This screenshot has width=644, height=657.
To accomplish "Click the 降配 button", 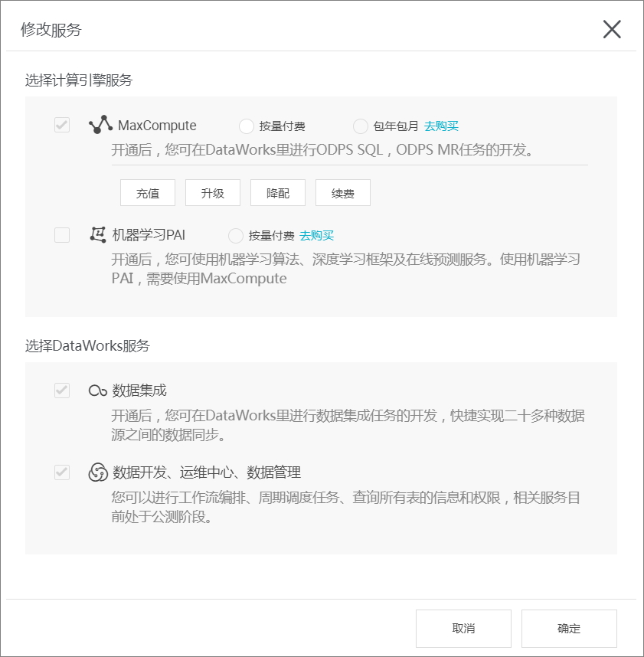I will coord(278,193).
